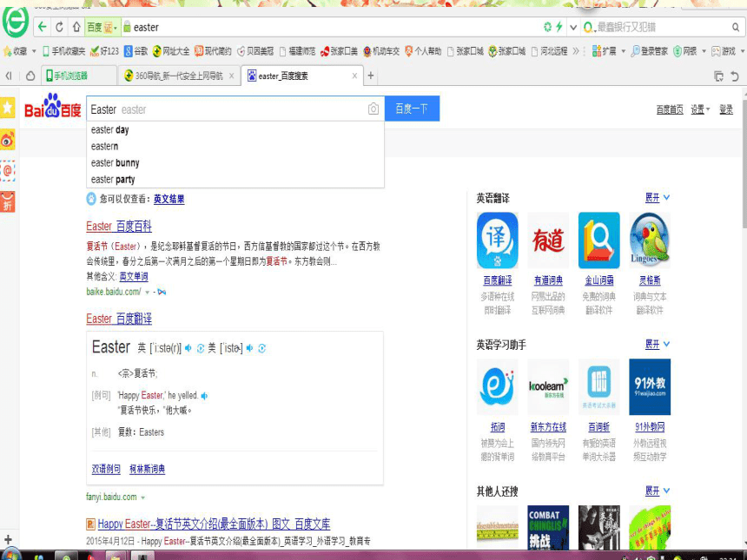
Task: Close the 360导航 tab
Action: (x=232, y=76)
